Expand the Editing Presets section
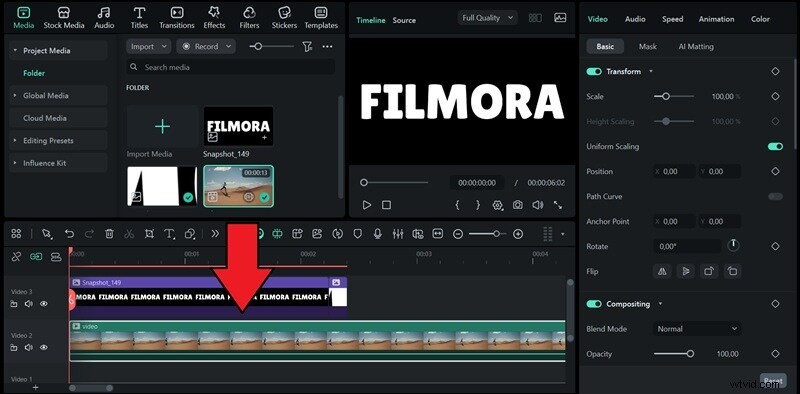The image size is (800, 394). click(x=15, y=140)
